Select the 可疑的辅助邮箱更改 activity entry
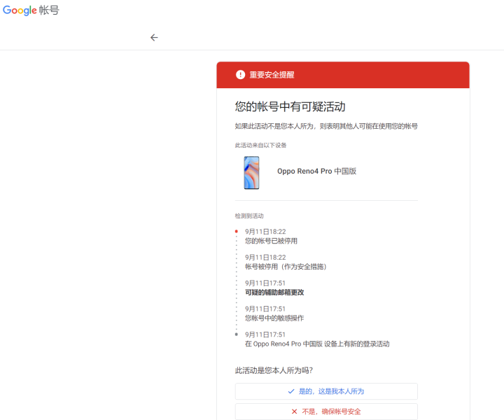Viewport: 504px width, 420px height. pyautogui.click(x=274, y=288)
